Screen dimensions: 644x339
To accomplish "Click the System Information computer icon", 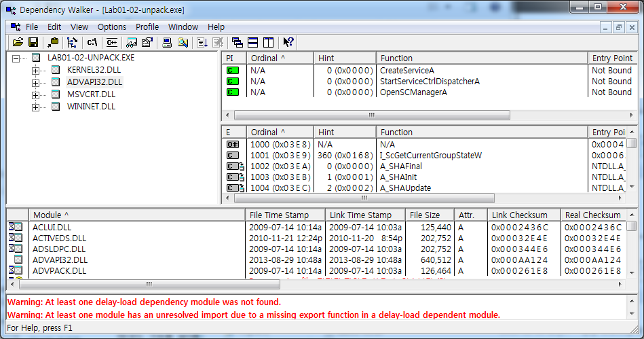I will coord(167,42).
